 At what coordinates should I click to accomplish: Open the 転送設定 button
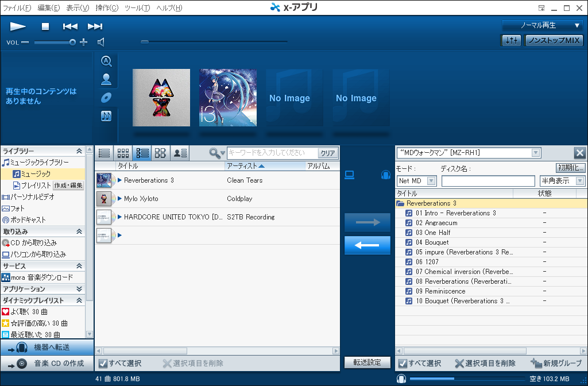pos(367,362)
